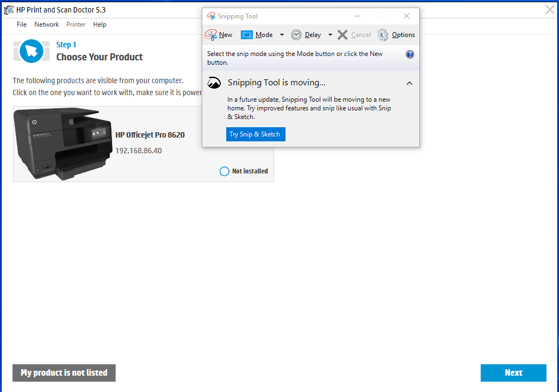Screen dimensions: 559x392
Task: Open the Printer menu
Action: pyautogui.click(x=76, y=24)
